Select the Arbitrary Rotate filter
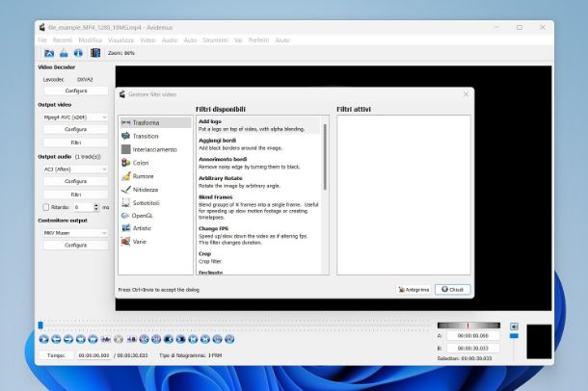Screen dimensions: 588x391 [258, 182]
